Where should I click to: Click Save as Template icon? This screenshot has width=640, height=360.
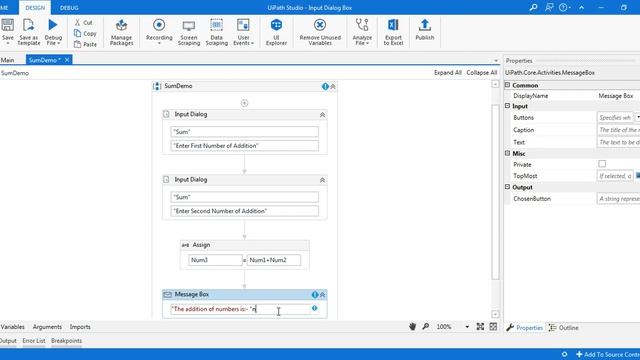(29, 25)
